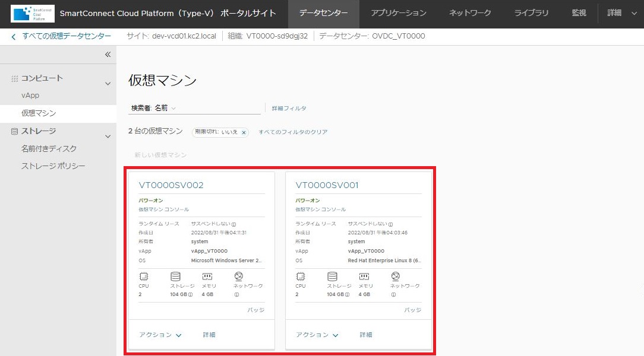Click storage info icon beside 104 GB on VT0000SV002
Viewport: 644px width, 356px height.
click(x=190, y=294)
